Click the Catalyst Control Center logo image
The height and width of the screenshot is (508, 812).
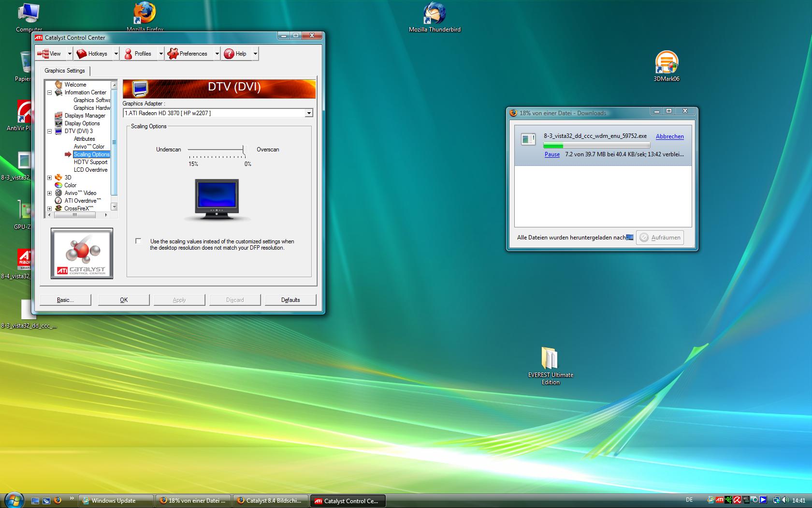coord(82,254)
